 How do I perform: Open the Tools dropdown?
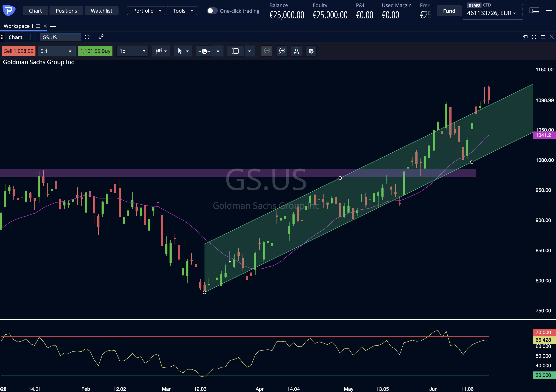click(182, 11)
